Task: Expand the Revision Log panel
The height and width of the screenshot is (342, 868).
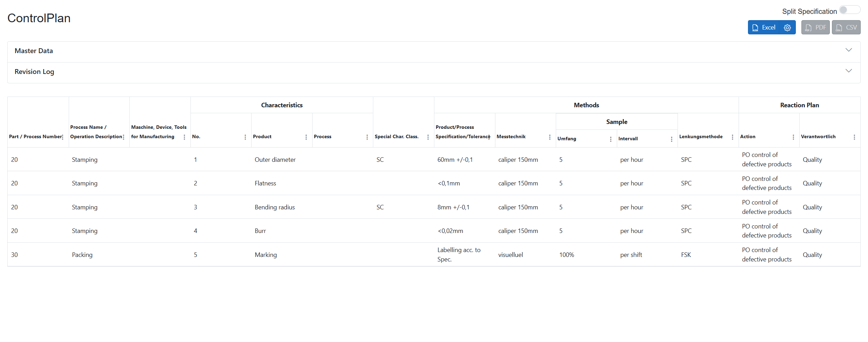Action: (34, 72)
